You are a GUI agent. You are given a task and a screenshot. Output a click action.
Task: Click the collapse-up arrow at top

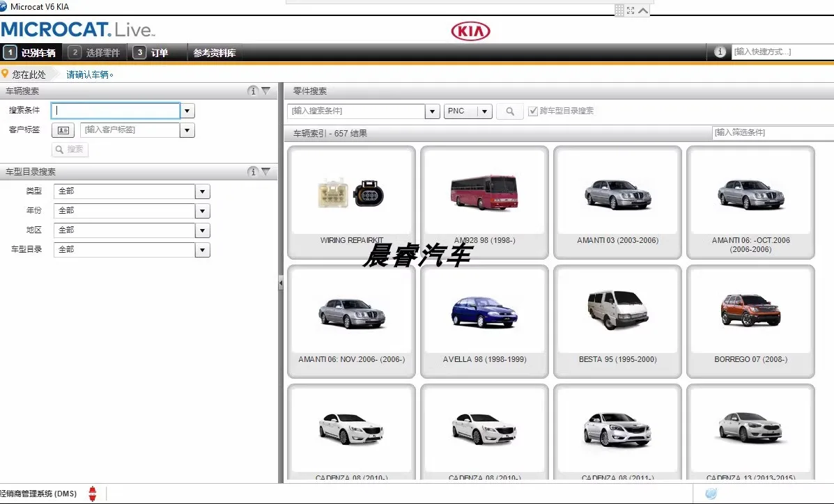point(643,10)
